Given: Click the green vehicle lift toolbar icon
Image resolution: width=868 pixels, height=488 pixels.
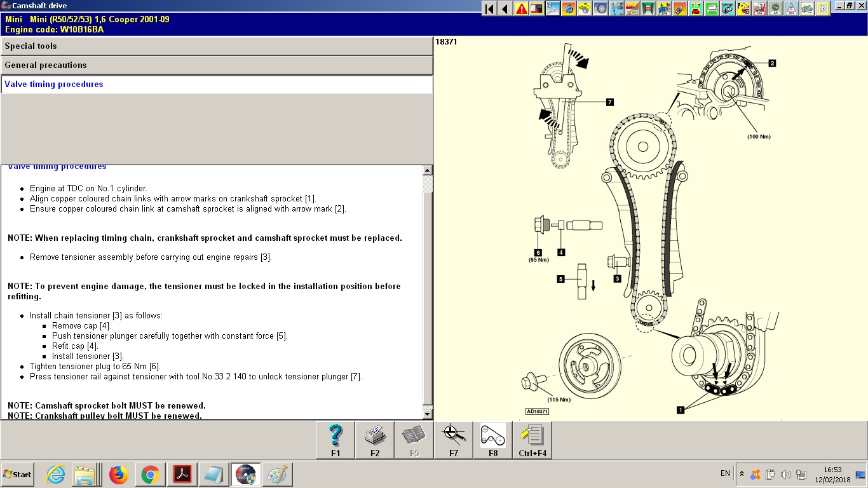Looking at the screenshot, I should click(x=648, y=9).
